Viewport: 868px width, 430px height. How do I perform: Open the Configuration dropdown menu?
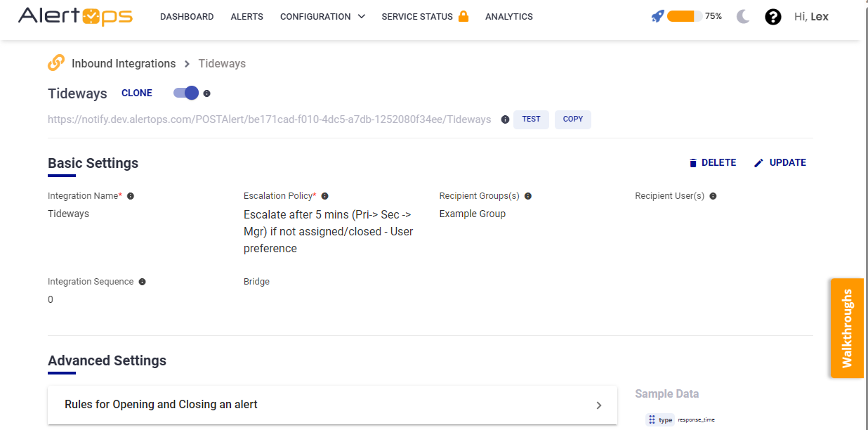[x=322, y=17]
